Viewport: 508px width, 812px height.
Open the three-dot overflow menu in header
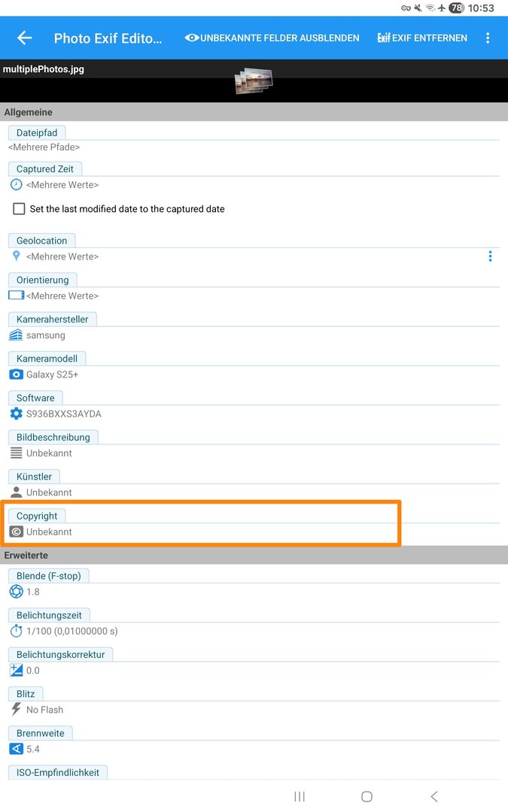488,38
